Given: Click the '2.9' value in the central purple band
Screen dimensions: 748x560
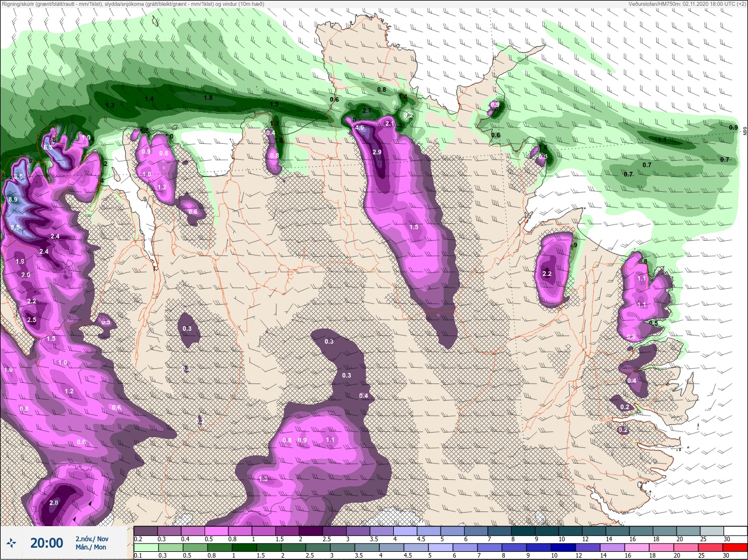Looking at the screenshot, I should pos(377,152).
